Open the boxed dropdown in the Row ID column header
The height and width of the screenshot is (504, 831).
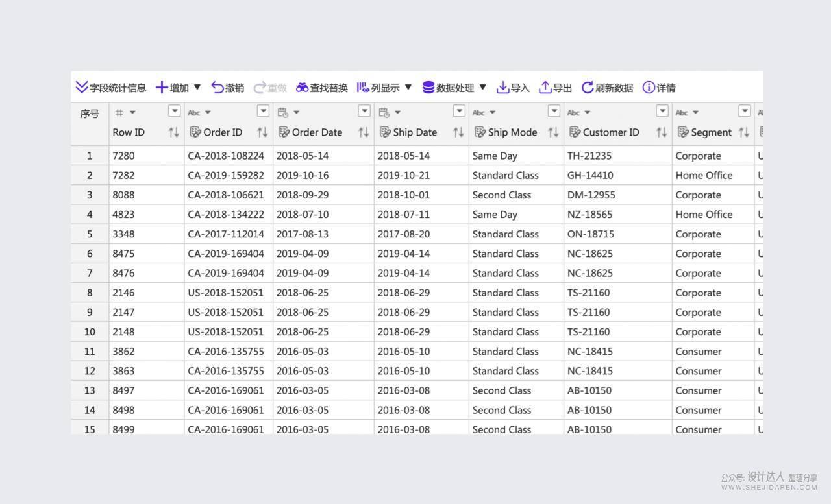pyautogui.click(x=174, y=111)
